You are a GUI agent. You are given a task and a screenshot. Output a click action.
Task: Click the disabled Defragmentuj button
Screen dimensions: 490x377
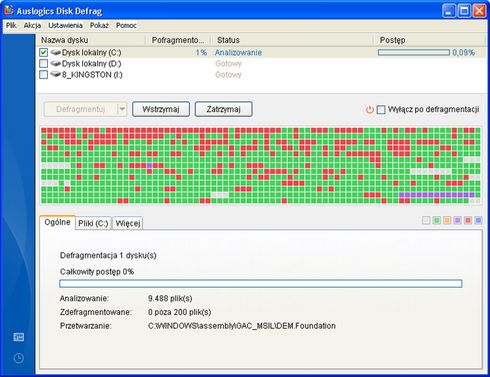pos(81,109)
